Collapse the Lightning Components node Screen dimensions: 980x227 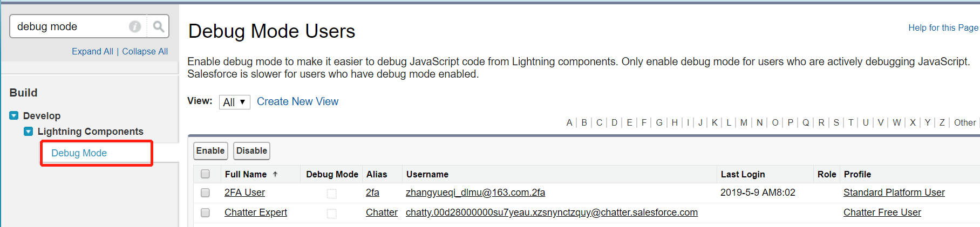tap(29, 131)
